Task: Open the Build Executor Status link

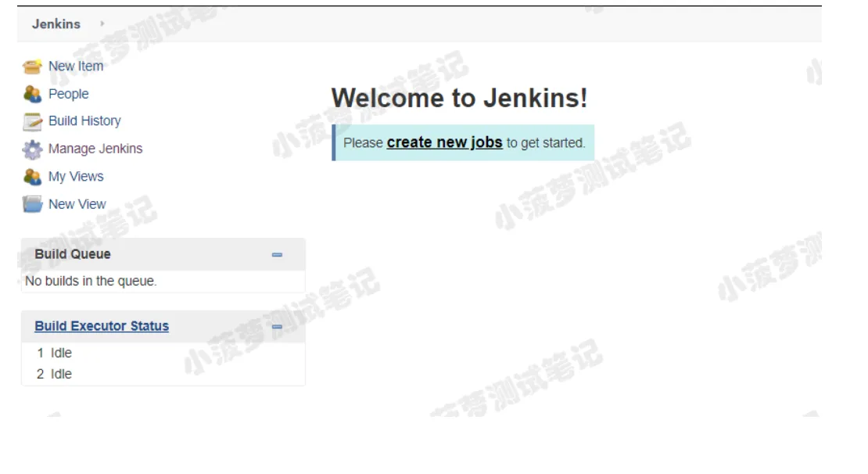Action: click(102, 326)
